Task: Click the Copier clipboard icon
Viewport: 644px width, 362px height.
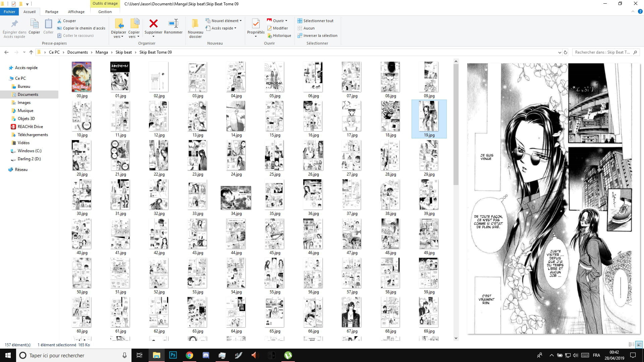Action: click(x=34, y=23)
